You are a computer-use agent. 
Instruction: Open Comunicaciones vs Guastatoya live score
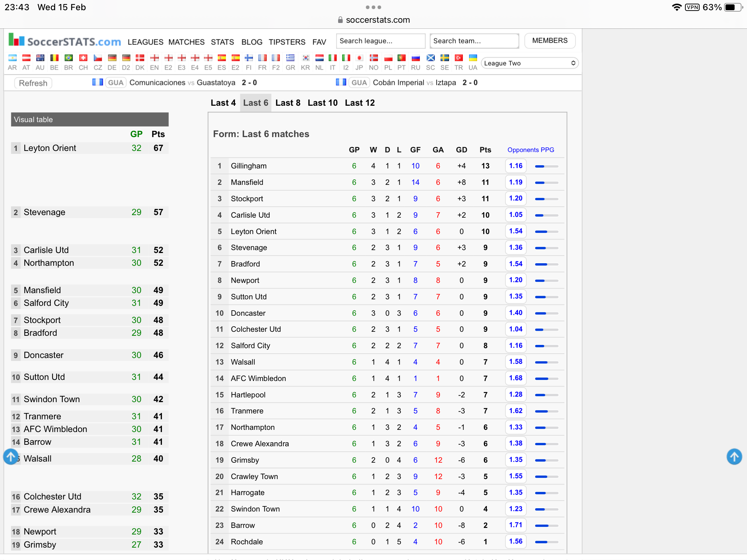[x=182, y=83]
